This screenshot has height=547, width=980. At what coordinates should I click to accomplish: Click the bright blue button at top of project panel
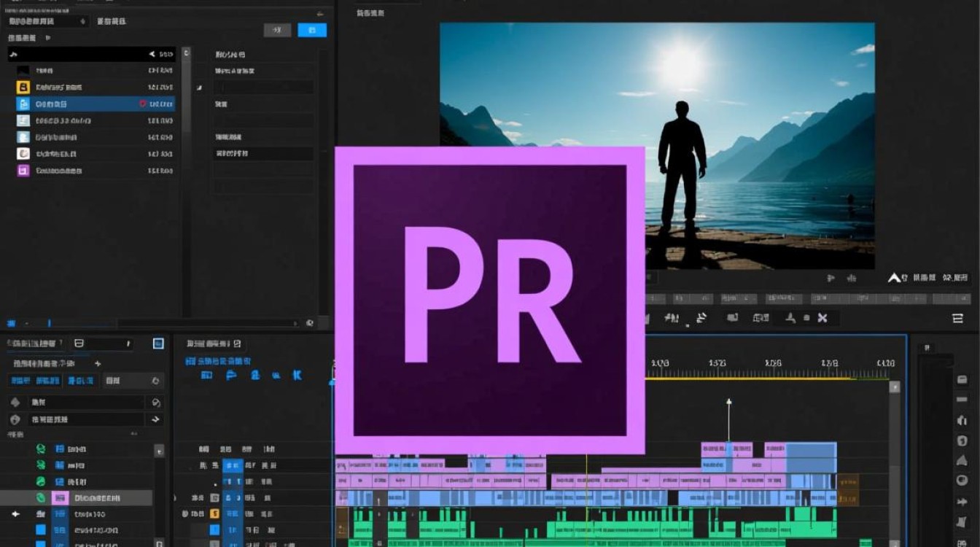tap(312, 30)
